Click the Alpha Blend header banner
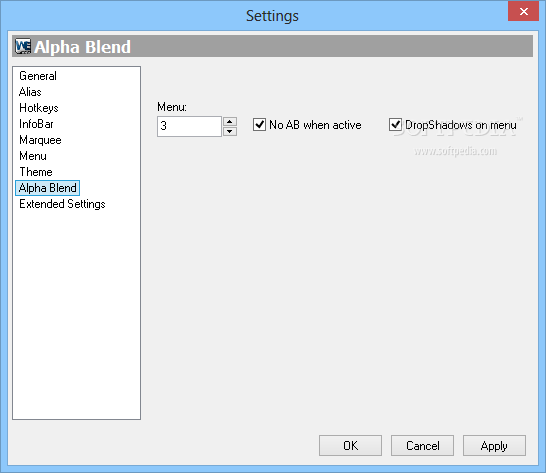This screenshot has width=546, height=473. point(272,46)
